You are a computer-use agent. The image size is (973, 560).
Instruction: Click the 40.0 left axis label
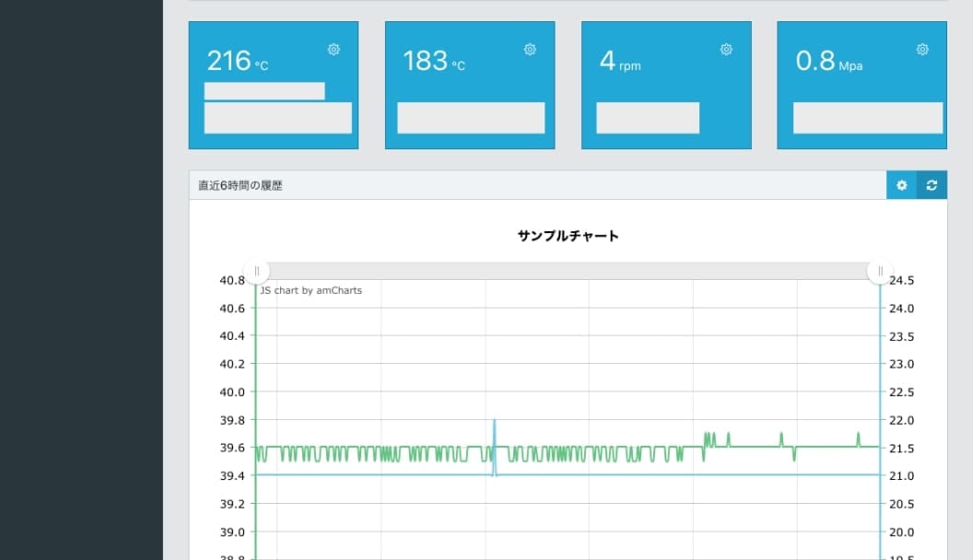[x=232, y=392]
